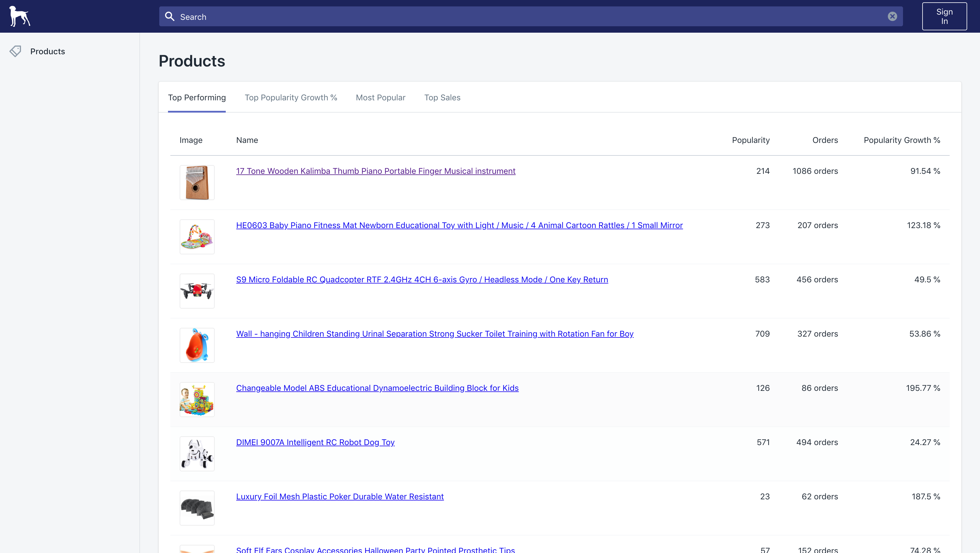The width and height of the screenshot is (980, 553).
Task: Click the magnifying glass search icon
Action: [170, 16]
